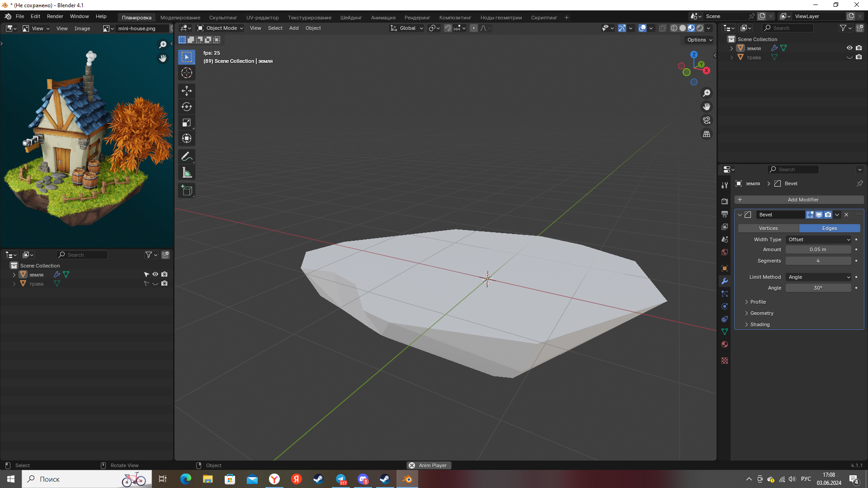Toggle camera view icon in viewport
This screenshot has height=488, width=868.
click(x=706, y=120)
